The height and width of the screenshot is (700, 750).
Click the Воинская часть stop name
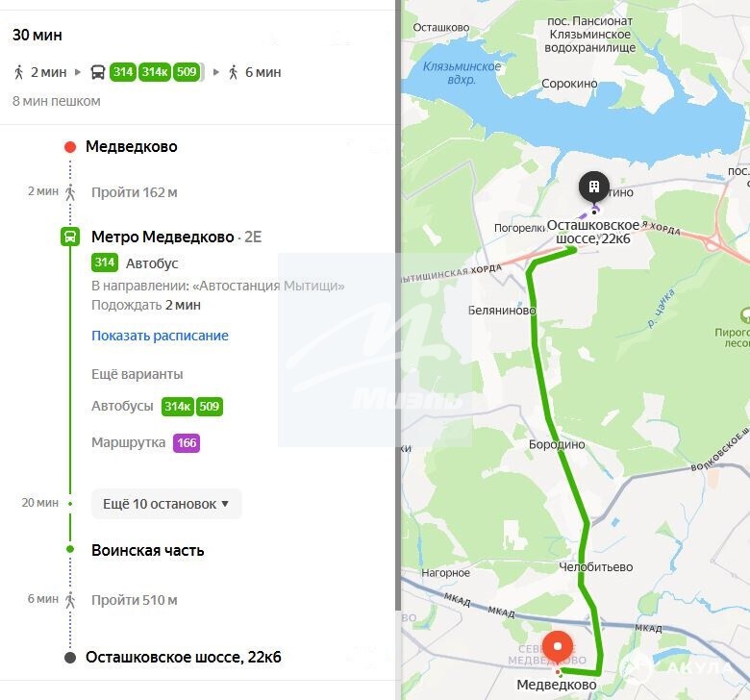point(148,550)
